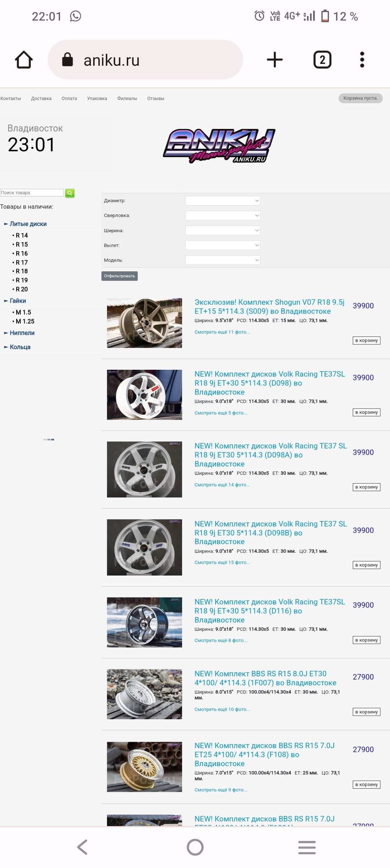Open the Ширина dropdown

(x=223, y=230)
